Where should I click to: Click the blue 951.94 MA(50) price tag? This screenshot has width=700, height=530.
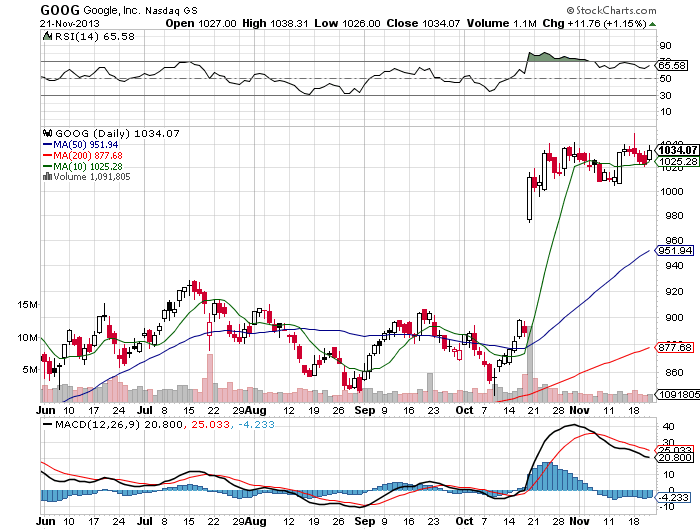675,250
